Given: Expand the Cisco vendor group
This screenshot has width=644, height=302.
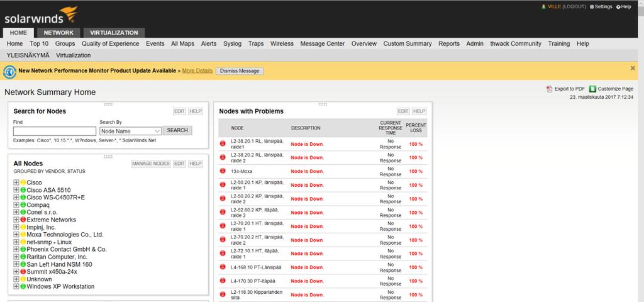Looking at the screenshot, I should [x=16, y=182].
